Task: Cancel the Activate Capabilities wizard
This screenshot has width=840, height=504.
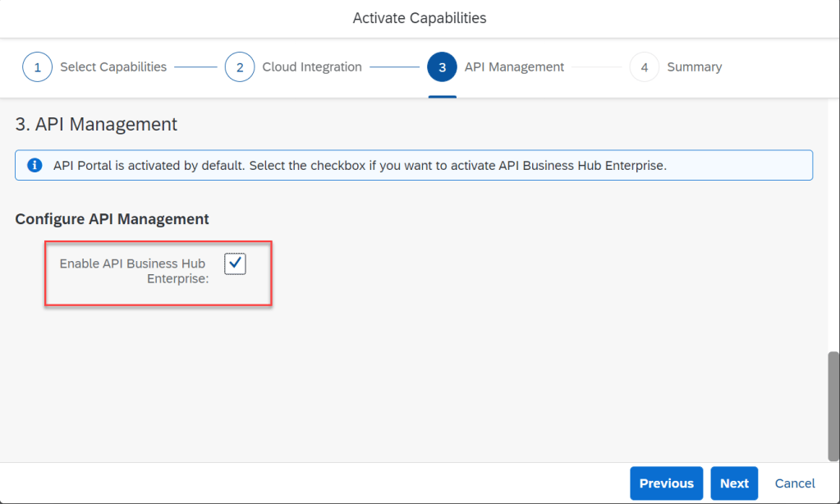Action: (795, 483)
